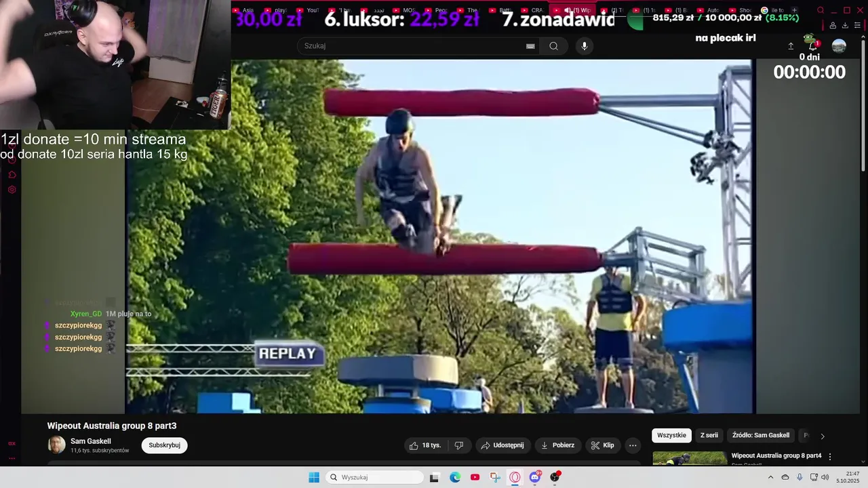This screenshot has height=488, width=868.
Task: Open Task View on the taskbar
Action: (435, 477)
